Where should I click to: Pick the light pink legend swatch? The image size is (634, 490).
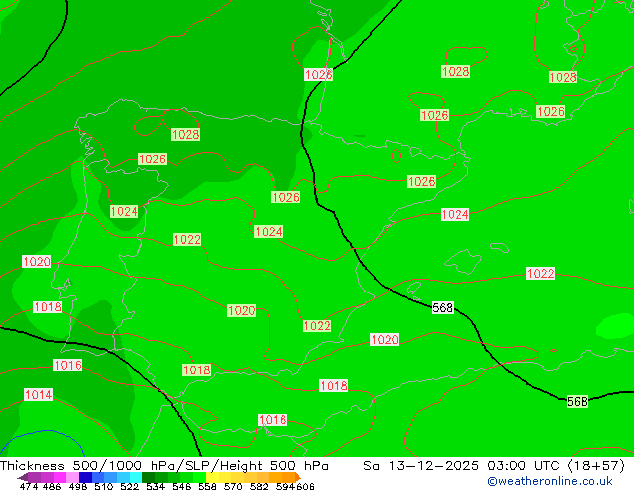click(72, 477)
